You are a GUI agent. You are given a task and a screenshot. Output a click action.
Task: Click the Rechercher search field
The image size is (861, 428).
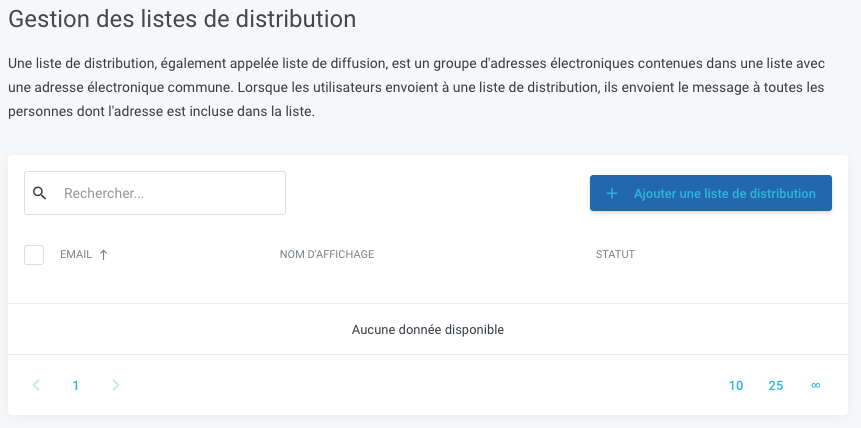coord(155,193)
